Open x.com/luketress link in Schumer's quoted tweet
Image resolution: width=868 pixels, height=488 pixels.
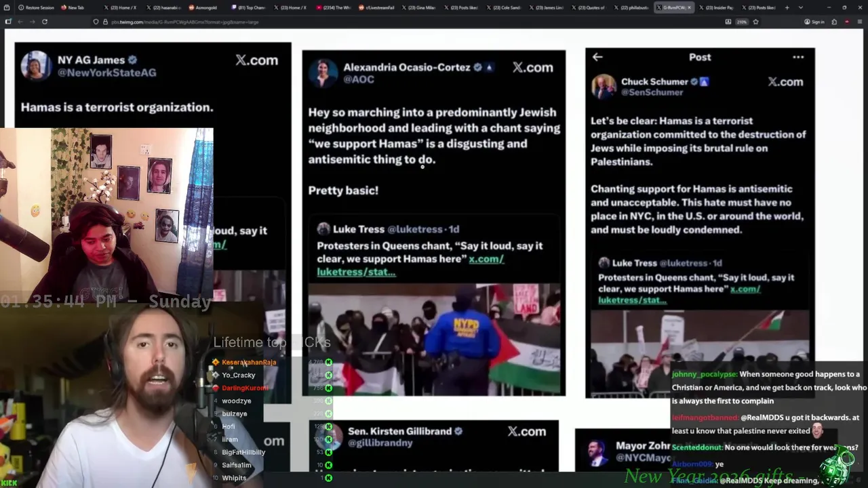(x=679, y=294)
